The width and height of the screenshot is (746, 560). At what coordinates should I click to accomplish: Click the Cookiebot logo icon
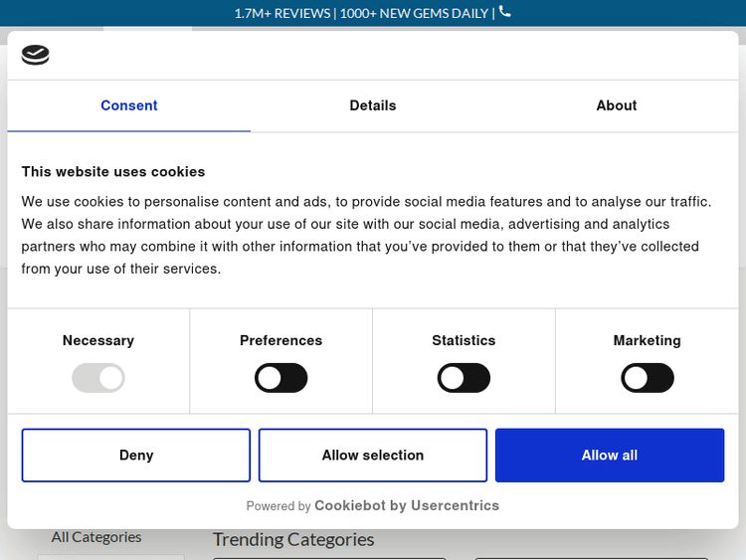click(36, 56)
